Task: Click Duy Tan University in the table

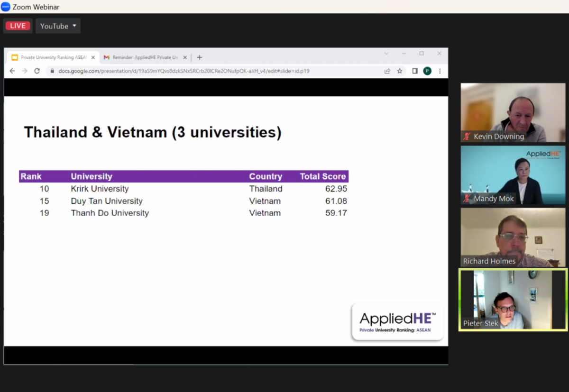Action: [x=107, y=201]
